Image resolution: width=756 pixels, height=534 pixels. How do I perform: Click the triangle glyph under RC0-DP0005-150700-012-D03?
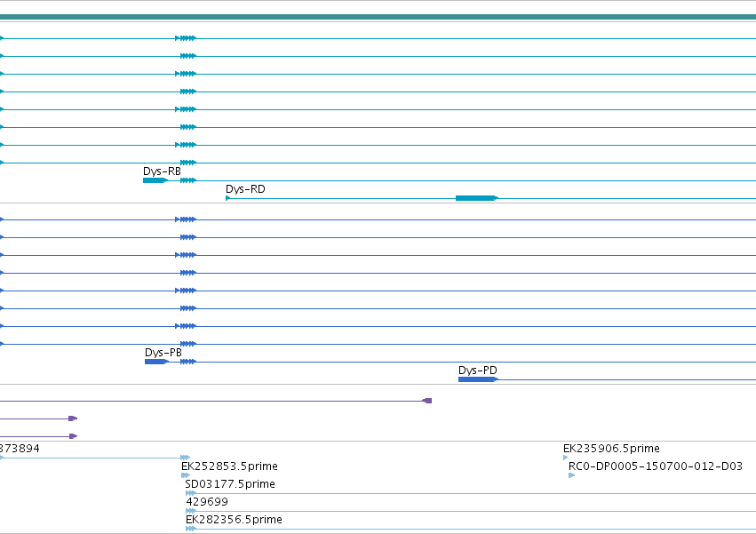tap(572, 475)
